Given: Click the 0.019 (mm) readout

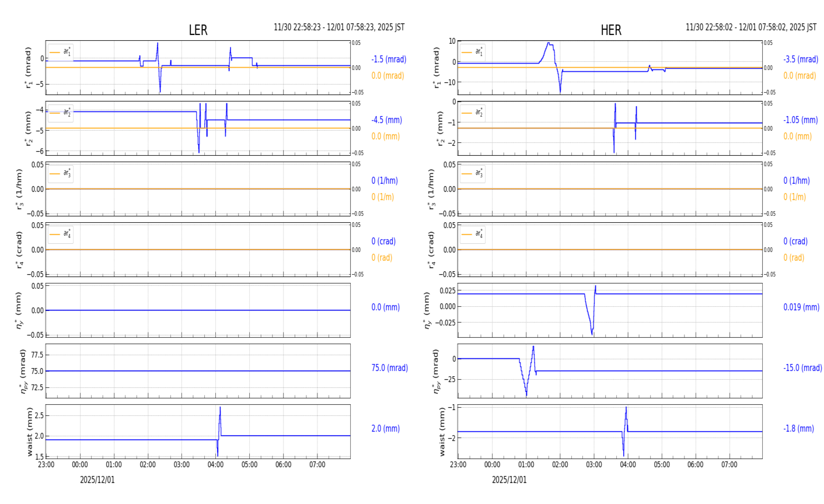Looking at the screenshot, I should [801, 307].
